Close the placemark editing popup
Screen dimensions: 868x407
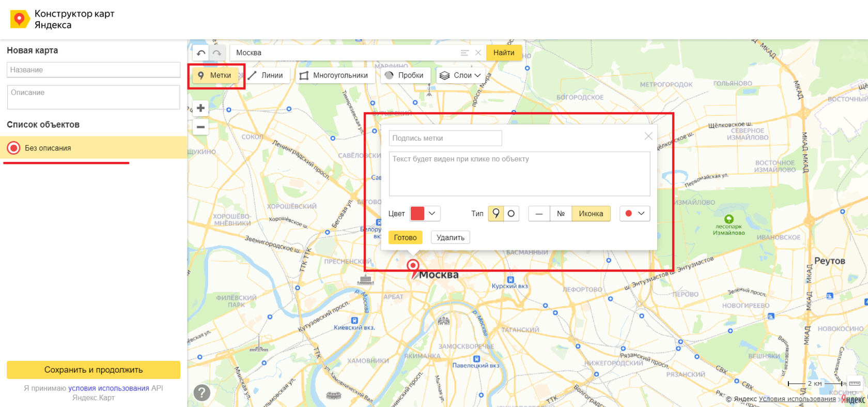tap(648, 136)
